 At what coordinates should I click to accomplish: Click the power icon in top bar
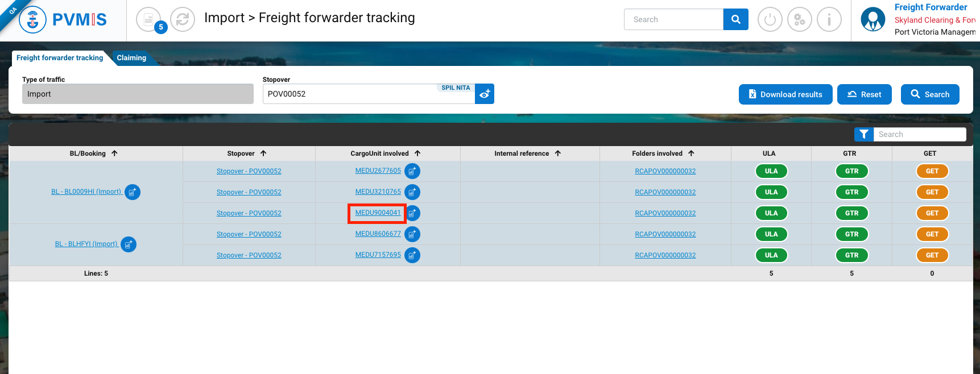pyautogui.click(x=770, y=20)
